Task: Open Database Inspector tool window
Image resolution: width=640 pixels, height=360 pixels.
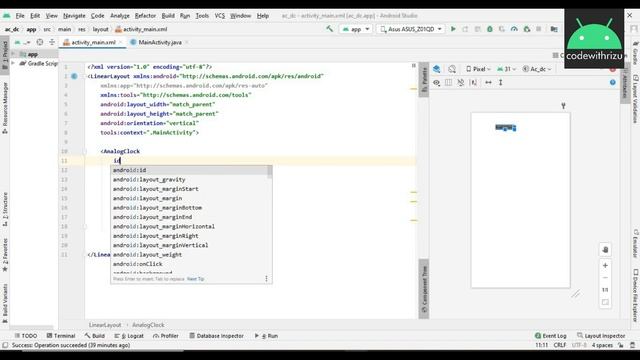Action: click(x=216, y=336)
